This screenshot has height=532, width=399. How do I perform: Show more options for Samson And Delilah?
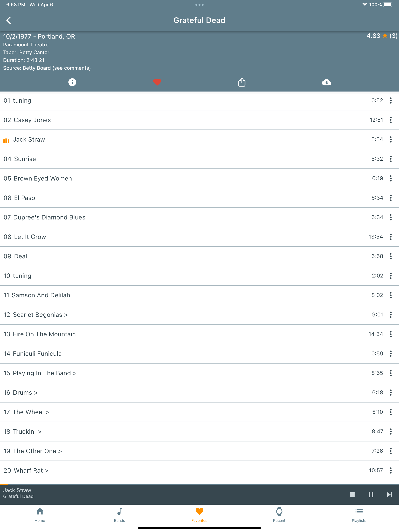pyautogui.click(x=391, y=295)
